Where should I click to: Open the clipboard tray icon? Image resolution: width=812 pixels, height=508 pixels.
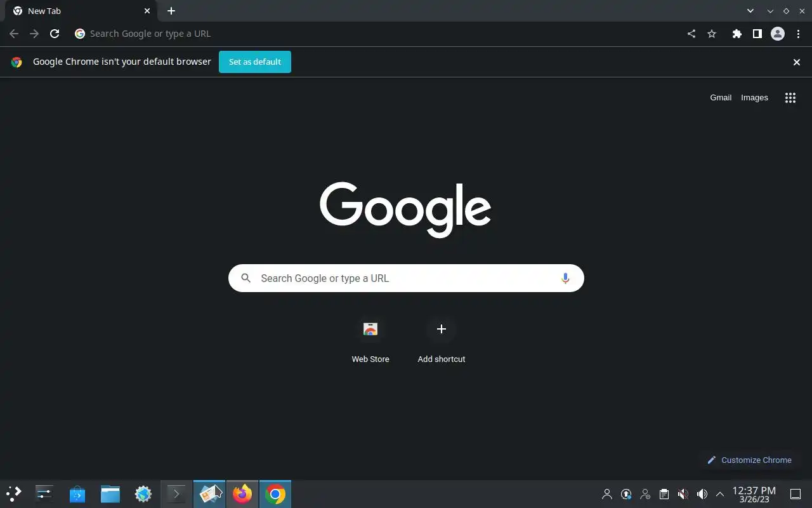pyautogui.click(x=664, y=494)
